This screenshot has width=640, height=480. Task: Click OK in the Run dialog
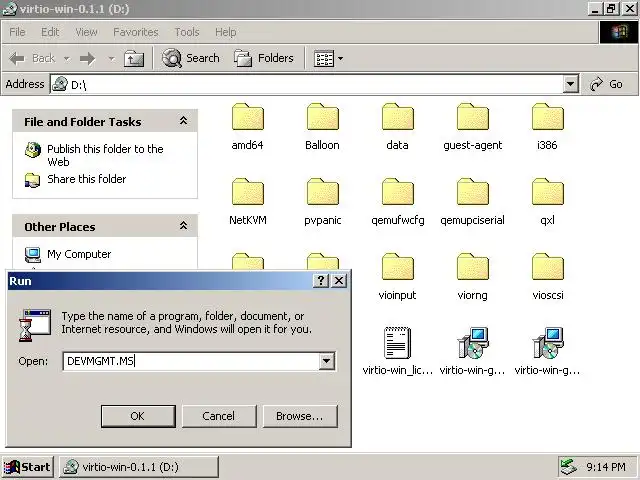coord(138,416)
